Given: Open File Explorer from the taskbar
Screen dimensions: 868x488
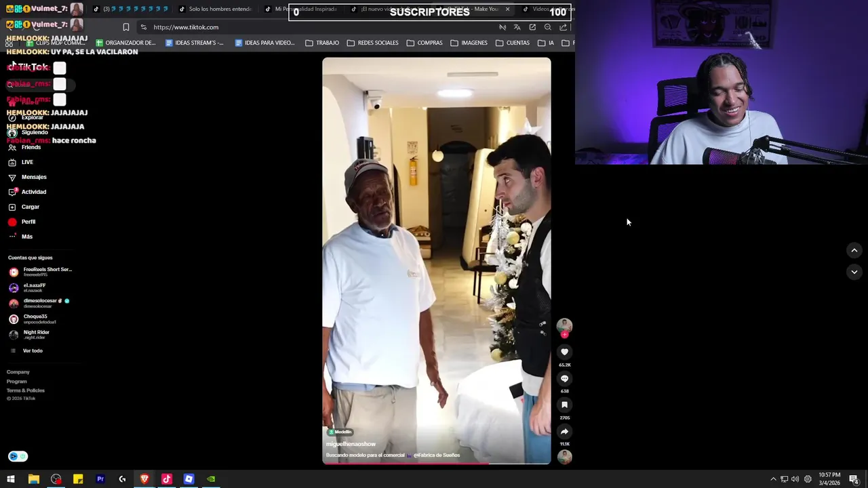Looking at the screenshot, I should pos(33,479).
